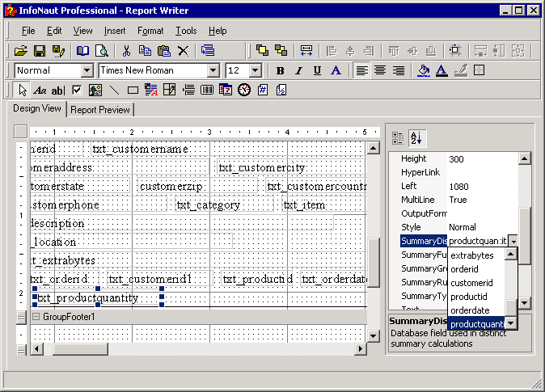The width and height of the screenshot is (545, 392).
Task: Click the design area's scroll up arrow
Action: 373,148
